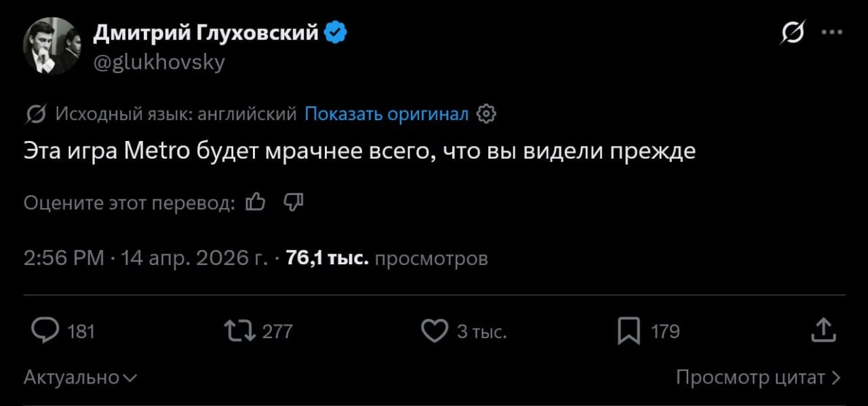Share this post

click(x=823, y=331)
